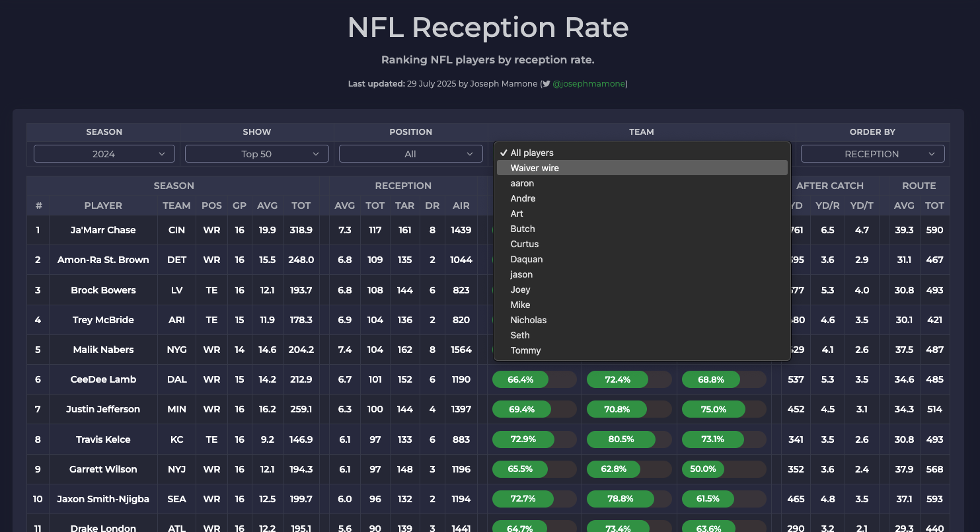
Task: Select Curtus from the Team list
Action: (x=642, y=244)
